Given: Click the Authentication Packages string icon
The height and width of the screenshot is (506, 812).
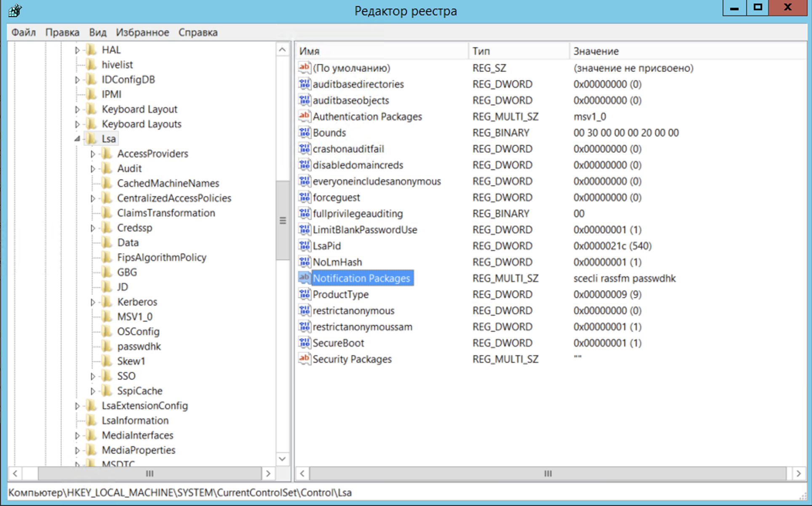Looking at the screenshot, I should (304, 116).
